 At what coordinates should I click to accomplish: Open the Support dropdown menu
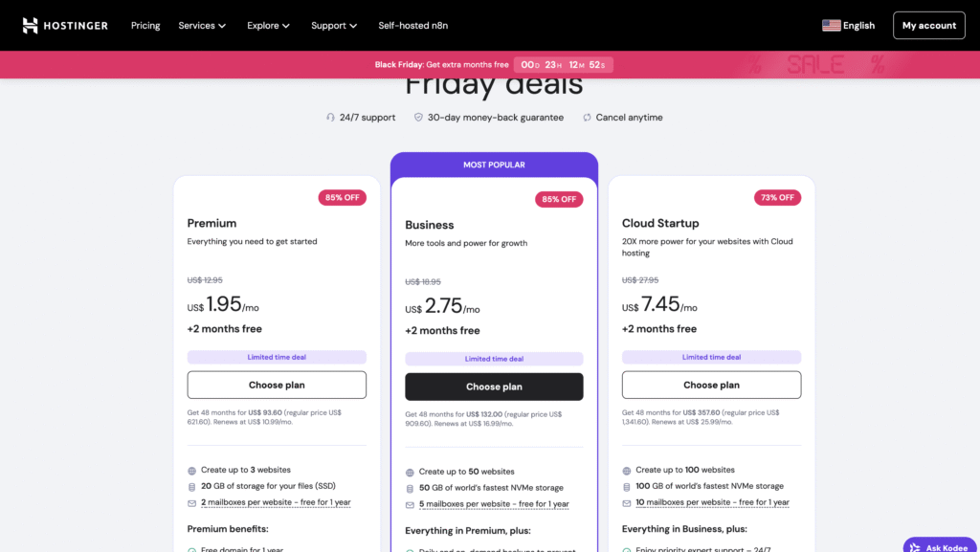coord(334,26)
